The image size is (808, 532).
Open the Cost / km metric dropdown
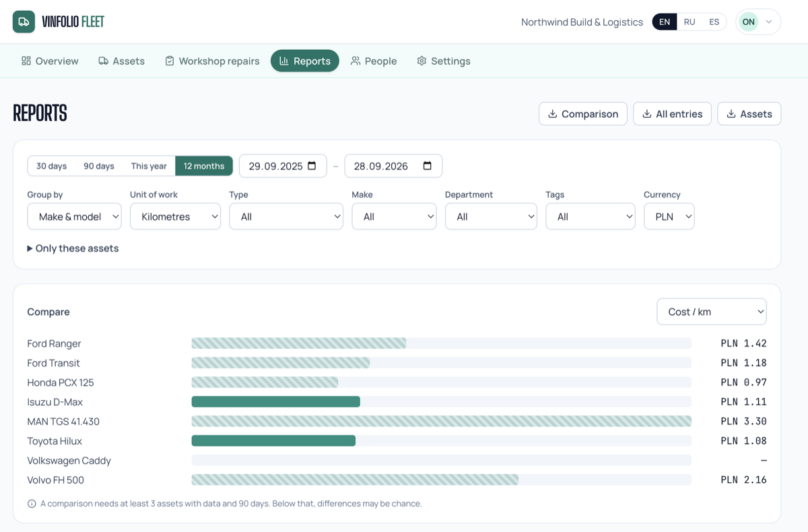(712, 312)
